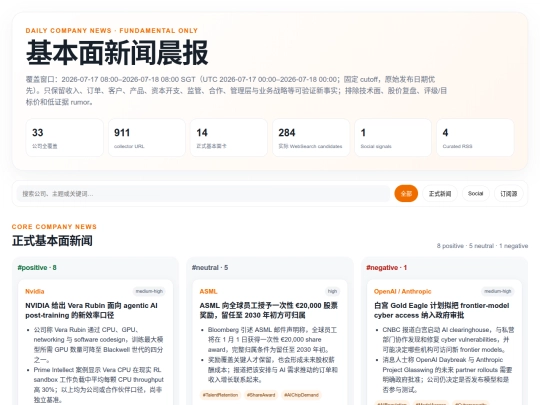The width and height of the screenshot is (540, 405).
Task: Click the 8 positive · 5 neutral summary text
Action: [482, 246]
